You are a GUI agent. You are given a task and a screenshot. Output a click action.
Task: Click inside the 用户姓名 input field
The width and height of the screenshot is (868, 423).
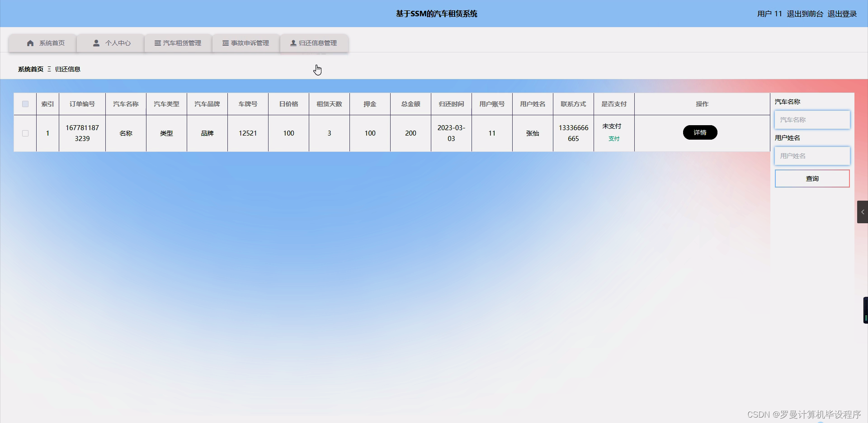pos(811,155)
